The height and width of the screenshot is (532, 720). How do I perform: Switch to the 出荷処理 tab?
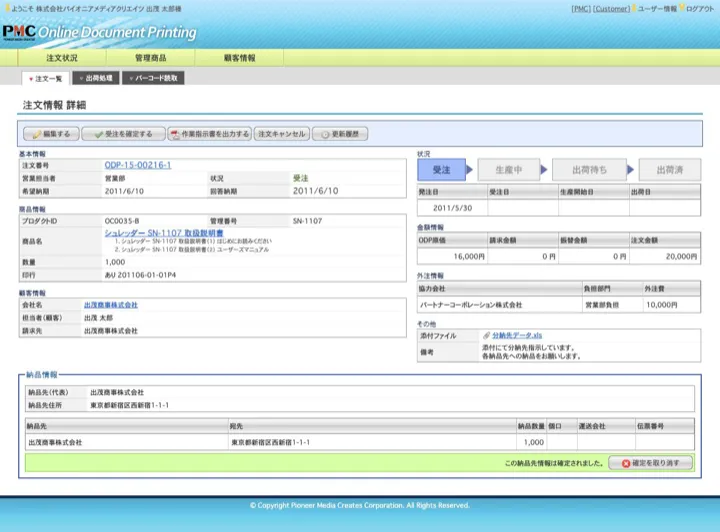tap(96, 78)
